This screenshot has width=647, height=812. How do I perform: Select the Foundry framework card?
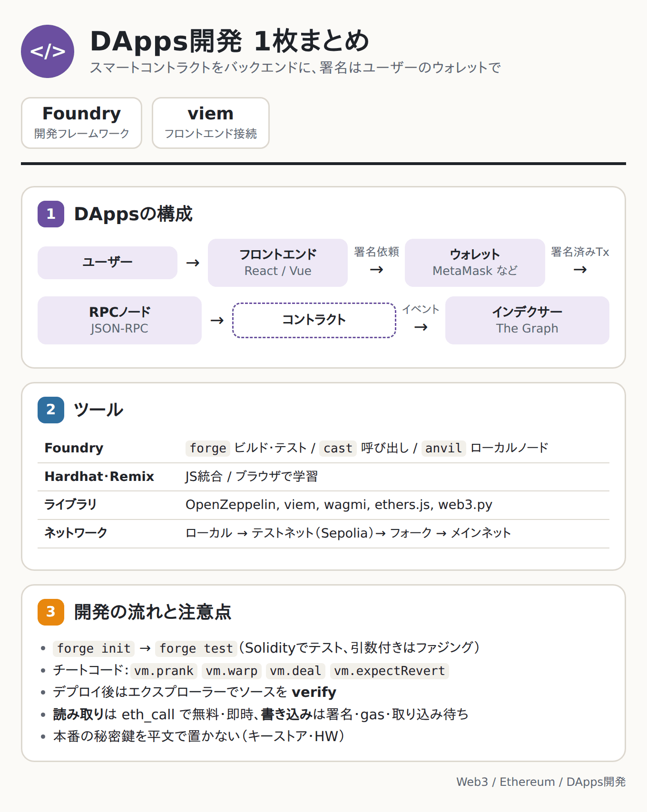[x=81, y=123]
